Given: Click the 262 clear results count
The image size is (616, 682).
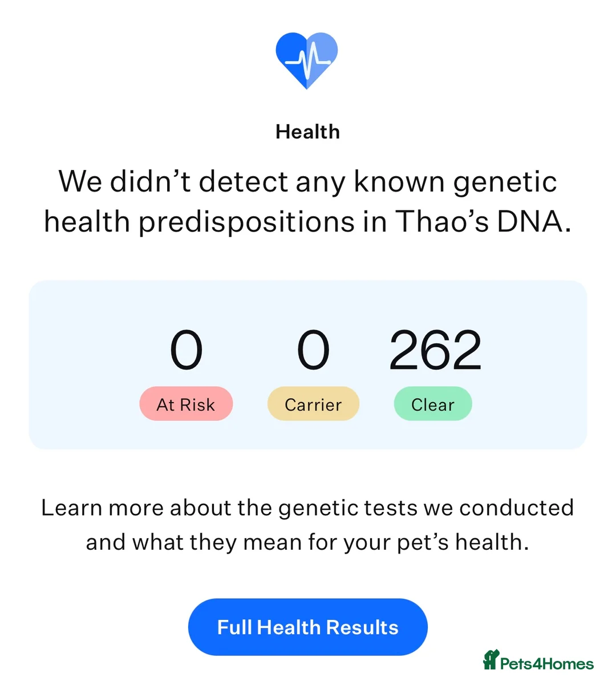Looking at the screenshot, I should click(x=435, y=350).
